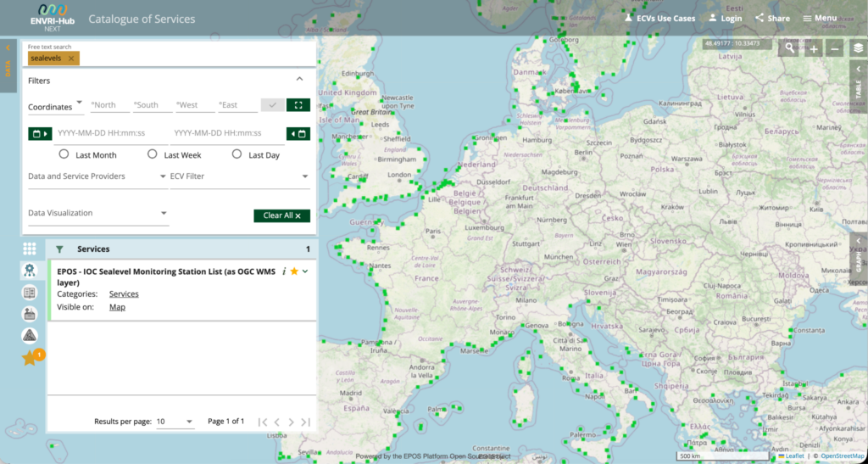Open the all-categories grid icon in sidebar
Viewport: 868px width, 464px height.
coord(30,249)
